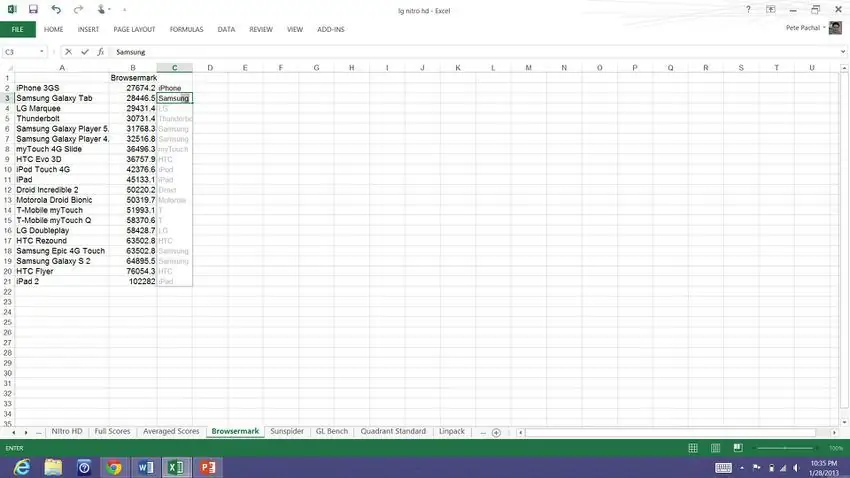Screen dimensions: 850x478
Task: Open Excel Help question mark
Action: coord(748,9)
